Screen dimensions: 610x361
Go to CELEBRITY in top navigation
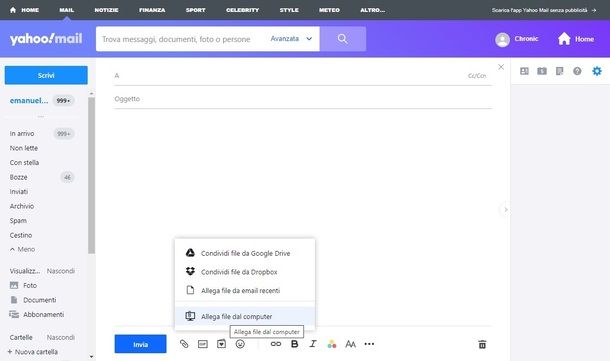242,10
